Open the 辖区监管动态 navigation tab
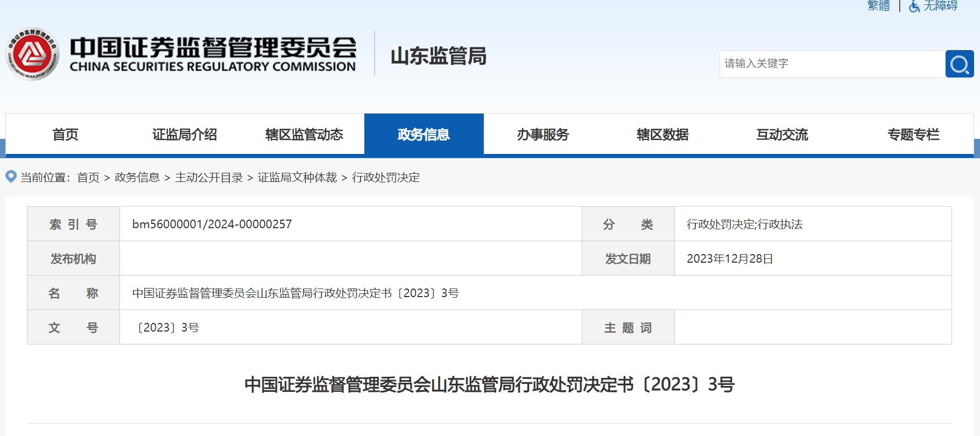 click(x=304, y=134)
